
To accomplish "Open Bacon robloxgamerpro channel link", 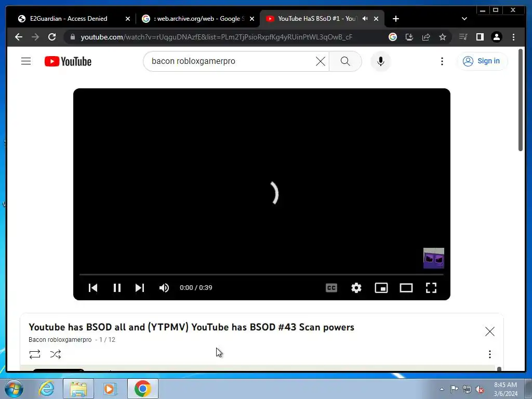I will 60,340.
